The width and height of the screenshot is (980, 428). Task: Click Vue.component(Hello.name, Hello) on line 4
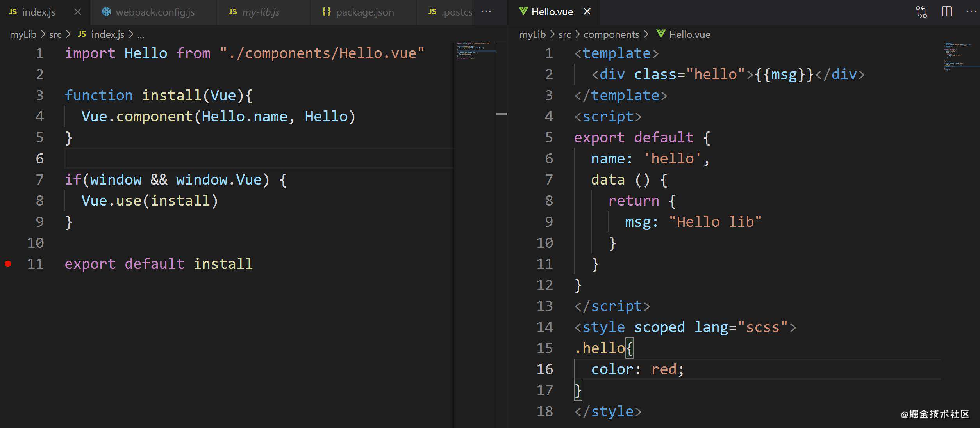coord(218,116)
